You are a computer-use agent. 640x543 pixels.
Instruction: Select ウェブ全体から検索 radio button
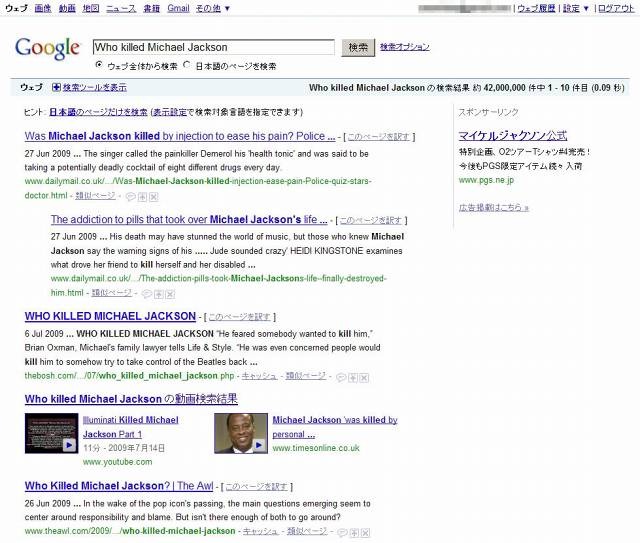[99, 65]
